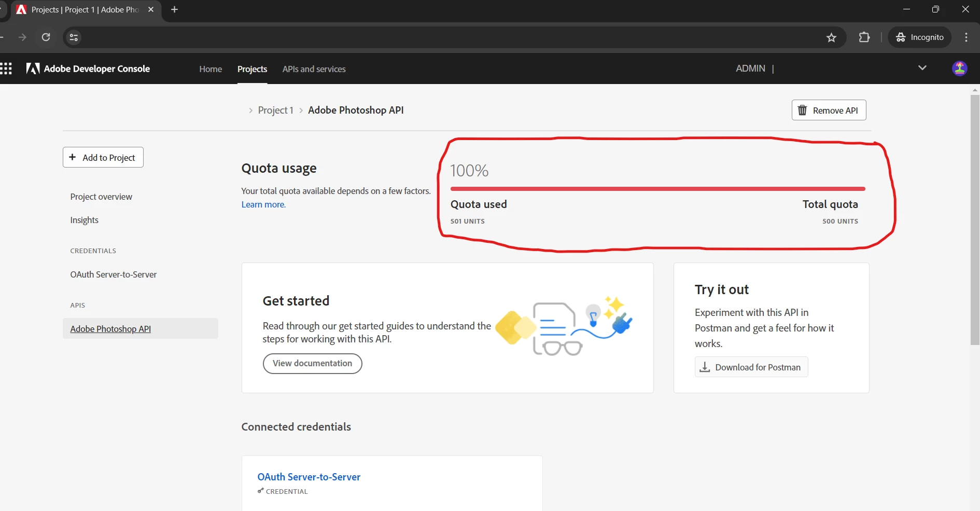Click the vertical page scrollbar thumb
This screenshot has width=980, height=511.
pos(975,220)
